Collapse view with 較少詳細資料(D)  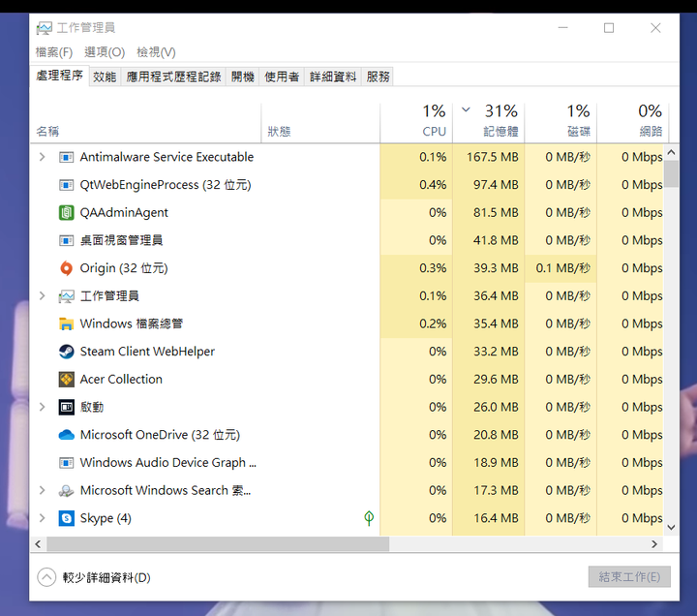[x=94, y=578]
